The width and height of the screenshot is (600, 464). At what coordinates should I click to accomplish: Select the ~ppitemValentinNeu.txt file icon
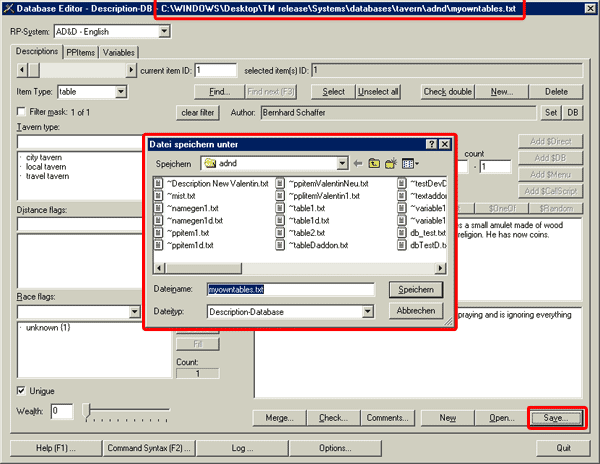280,184
